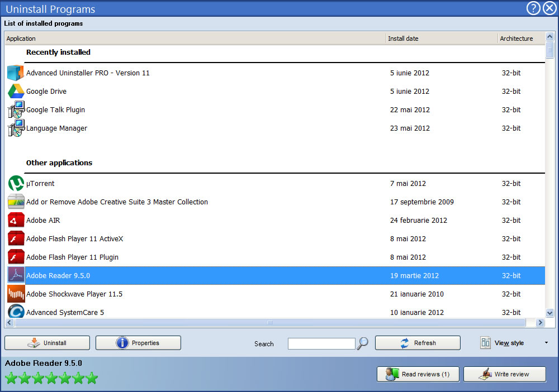This screenshot has height=392, width=559.
Task: Click the seven-star rating for Adobe Reader
Action: (x=51, y=378)
